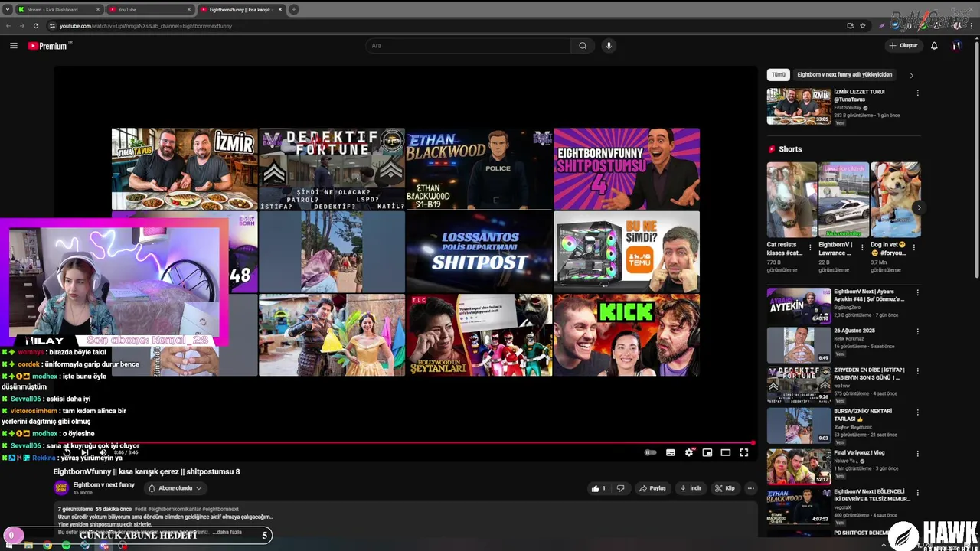Viewport: 980px width, 551px height.
Task: Select the EightbornVfunny browser tab
Action: 240,9
